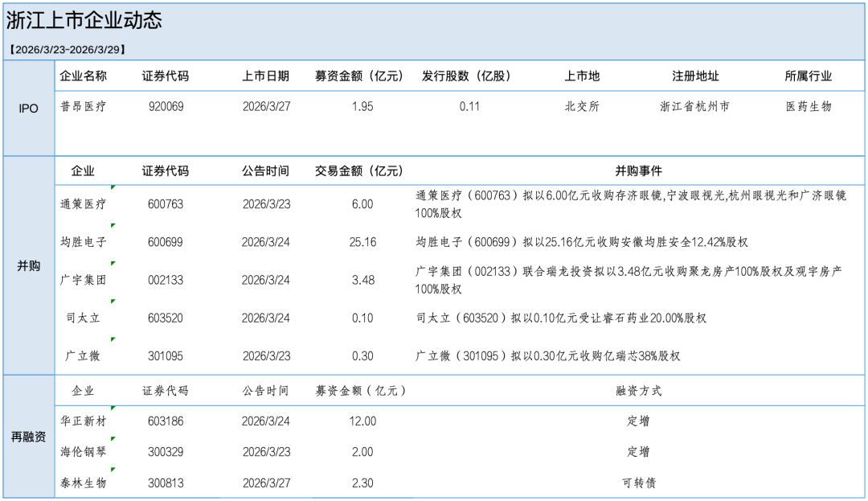Click the 企业名称 column header
The image size is (868, 501).
(83, 76)
